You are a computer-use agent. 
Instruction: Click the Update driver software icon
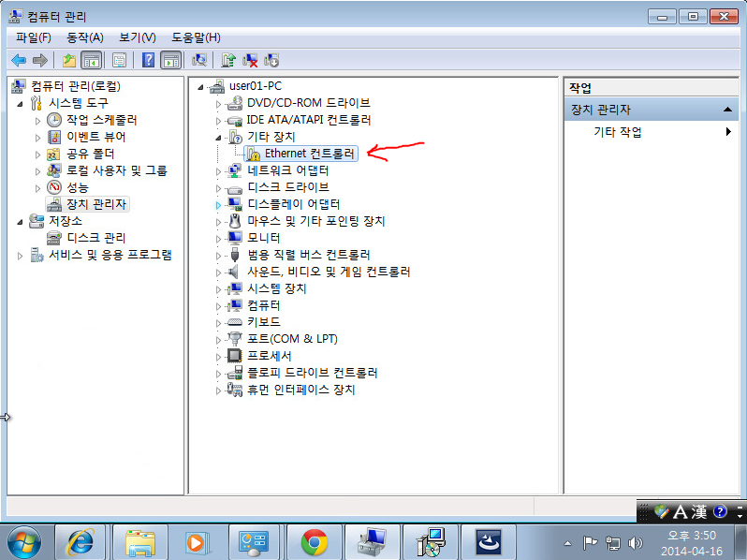click(228, 61)
